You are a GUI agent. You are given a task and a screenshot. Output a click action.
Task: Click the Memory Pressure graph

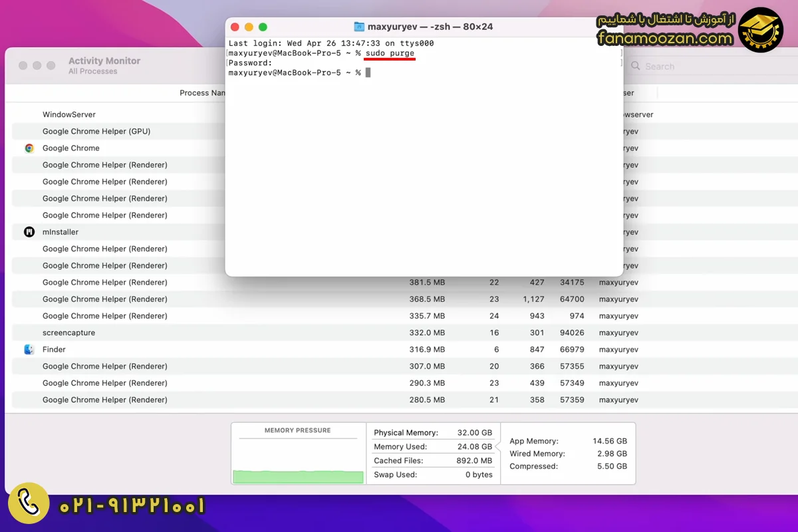tap(298, 461)
